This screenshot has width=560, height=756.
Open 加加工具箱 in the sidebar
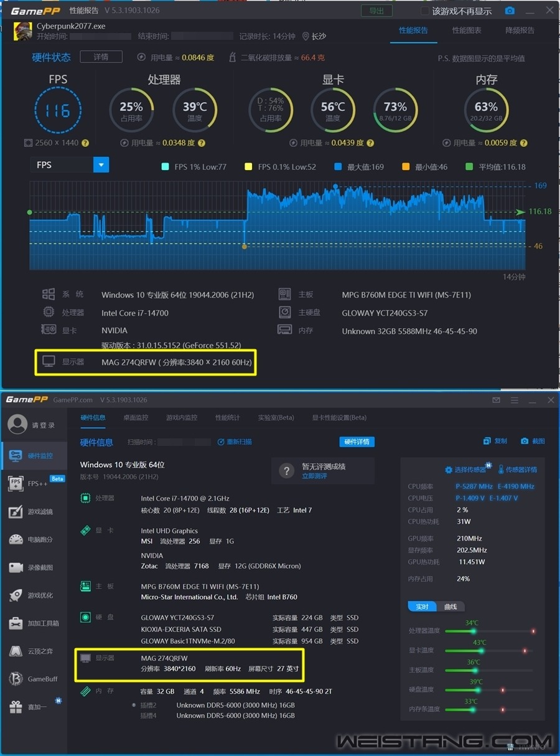34,623
